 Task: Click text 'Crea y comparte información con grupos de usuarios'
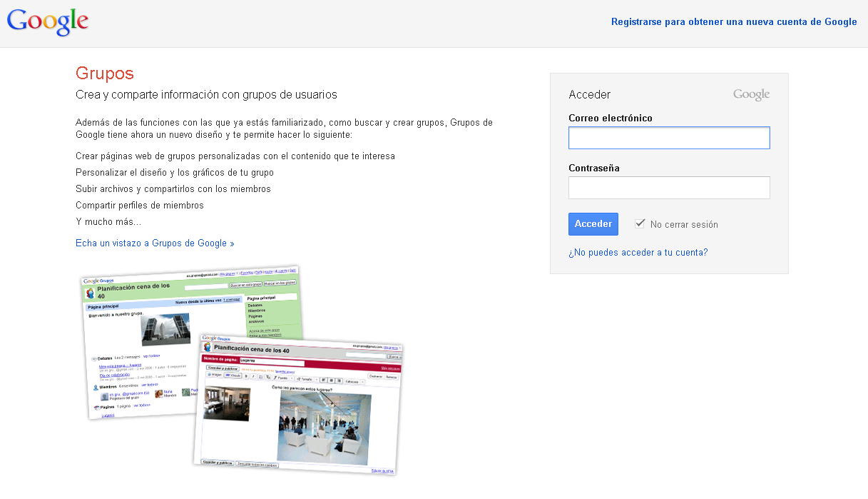[x=206, y=94]
